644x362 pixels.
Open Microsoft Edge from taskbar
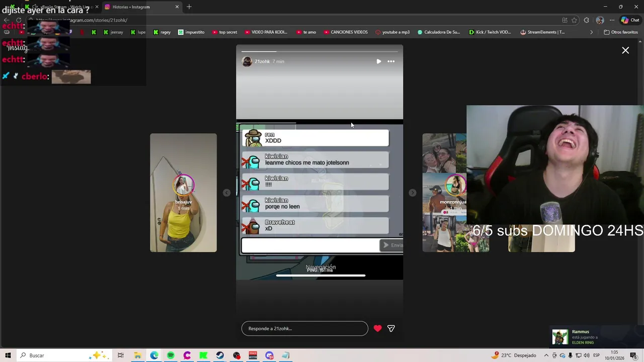[x=154, y=355]
